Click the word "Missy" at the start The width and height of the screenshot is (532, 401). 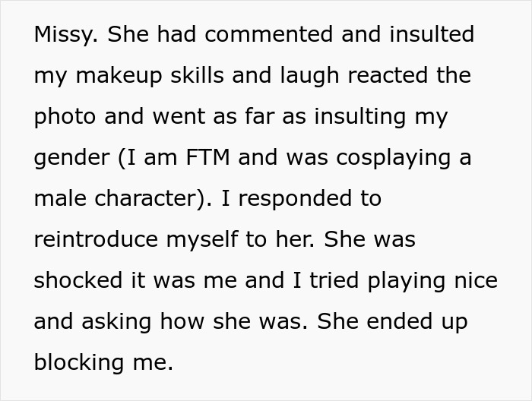click(x=65, y=35)
